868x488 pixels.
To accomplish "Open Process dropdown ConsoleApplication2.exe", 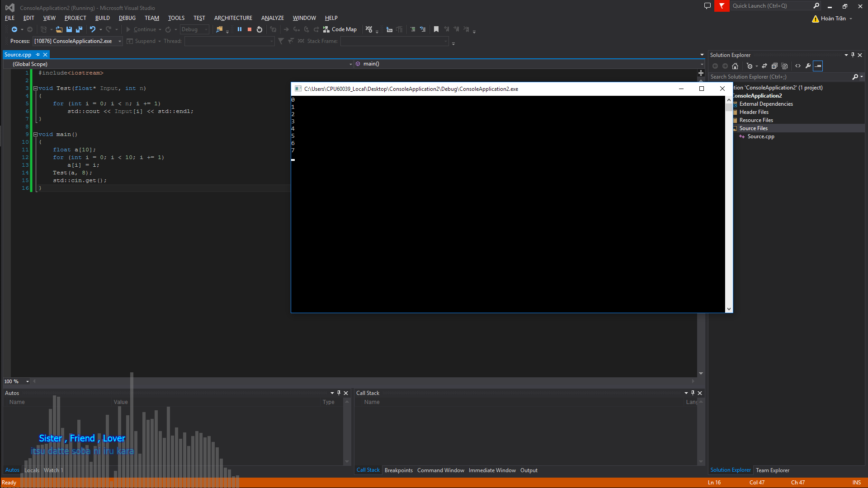I will (120, 41).
